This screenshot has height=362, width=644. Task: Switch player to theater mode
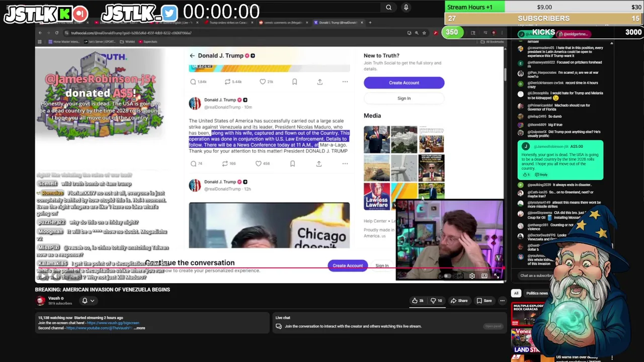coord(485,276)
